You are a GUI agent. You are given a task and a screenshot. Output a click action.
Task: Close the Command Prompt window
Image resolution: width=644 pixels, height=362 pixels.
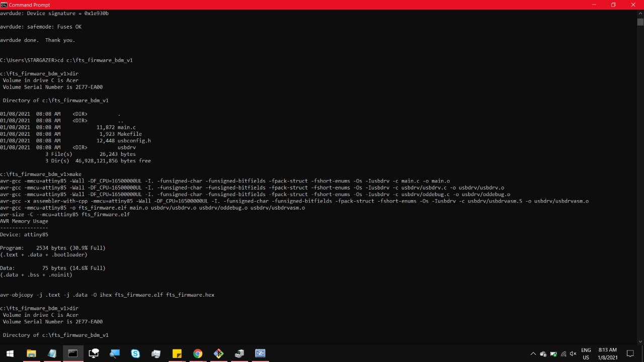(x=634, y=5)
